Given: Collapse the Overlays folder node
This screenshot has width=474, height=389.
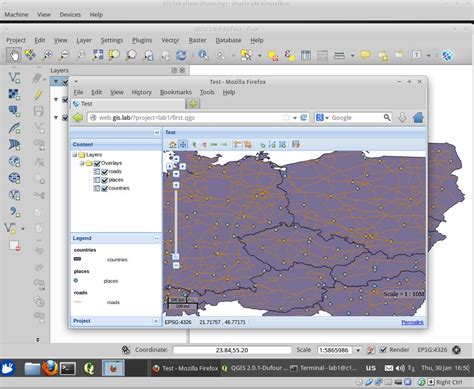Looking at the screenshot, I should 82,163.
